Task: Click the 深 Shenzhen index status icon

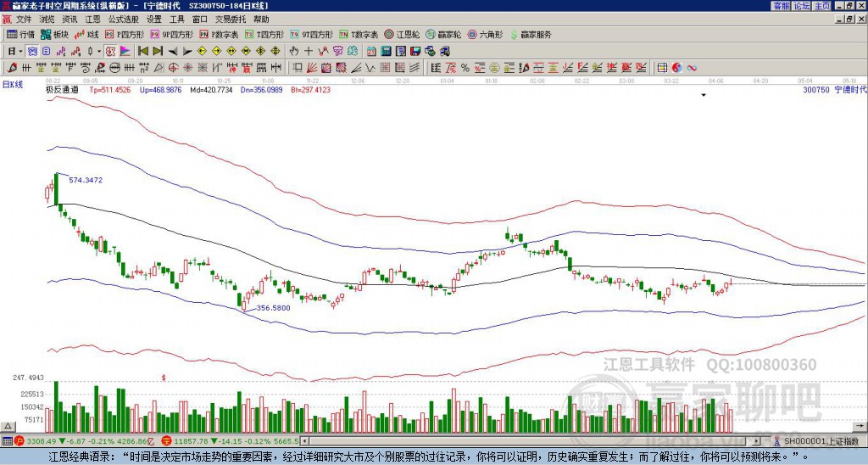Action: (166, 441)
